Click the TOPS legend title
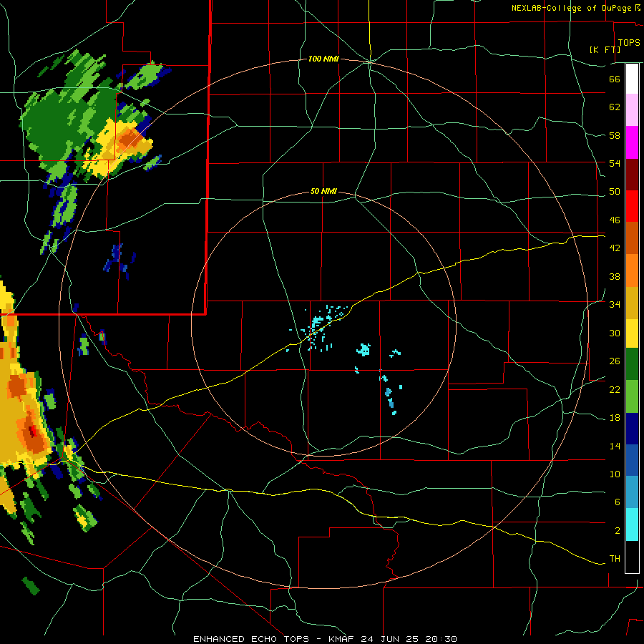Image resolution: width=644 pixels, height=644 pixels. (x=629, y=42)
